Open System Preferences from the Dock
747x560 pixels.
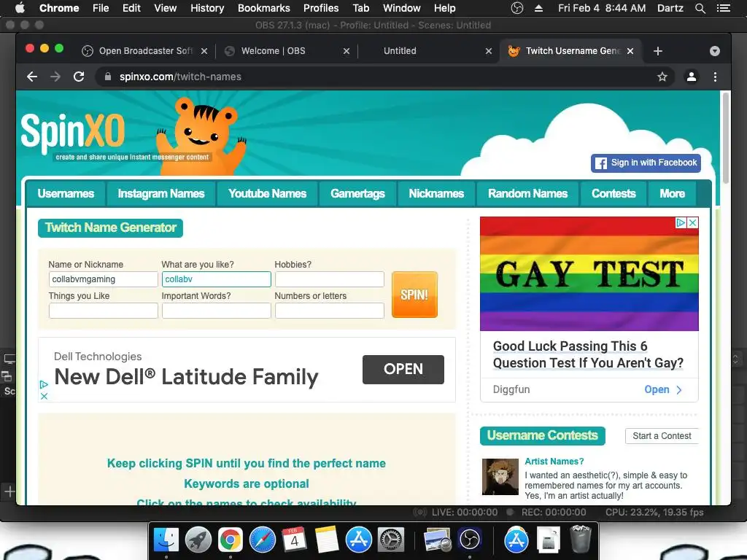coord(391,540)
